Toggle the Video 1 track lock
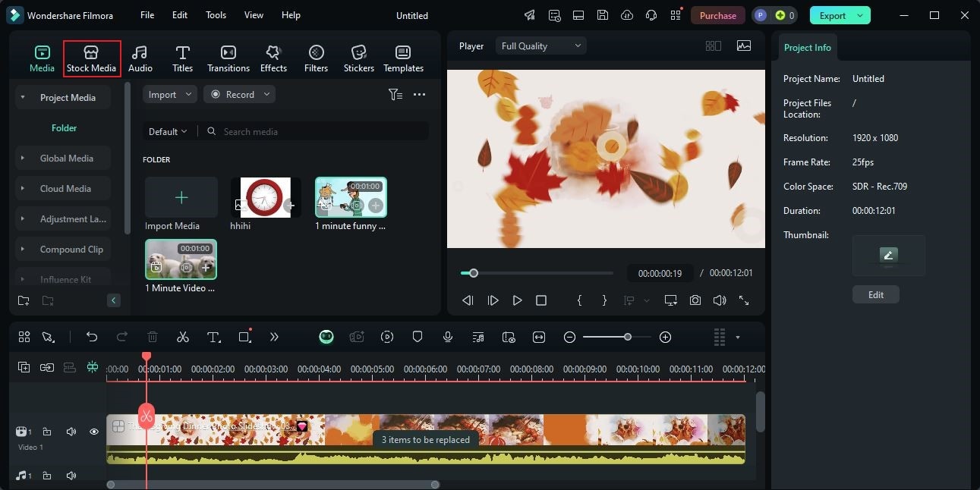980x490 pixels. click(47, 432)
